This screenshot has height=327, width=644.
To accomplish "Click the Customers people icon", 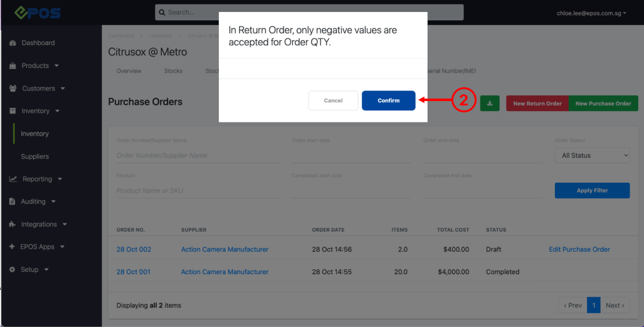I will click(x=13, y=88).
